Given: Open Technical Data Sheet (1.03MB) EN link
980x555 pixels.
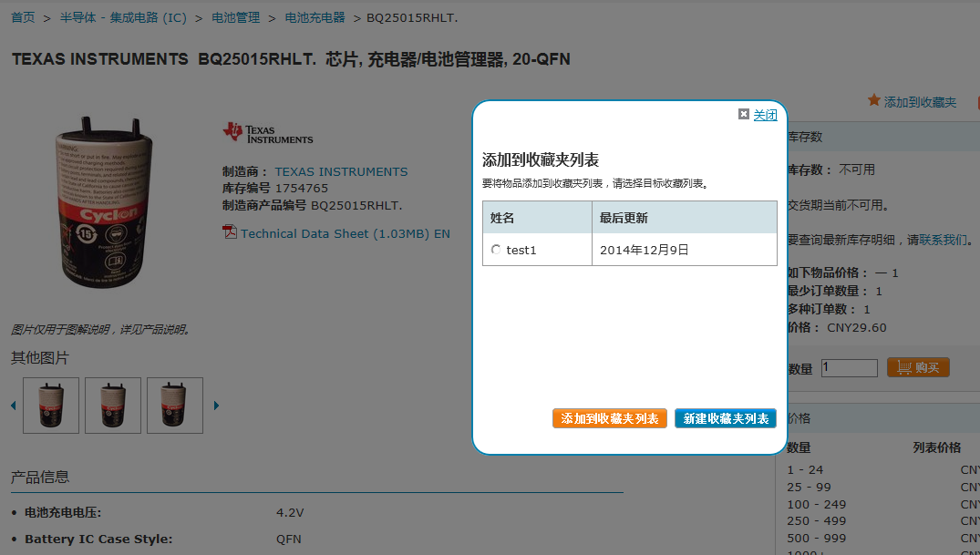Looking at the screenshot, I should pyautogui.click(x=345, y=233).
